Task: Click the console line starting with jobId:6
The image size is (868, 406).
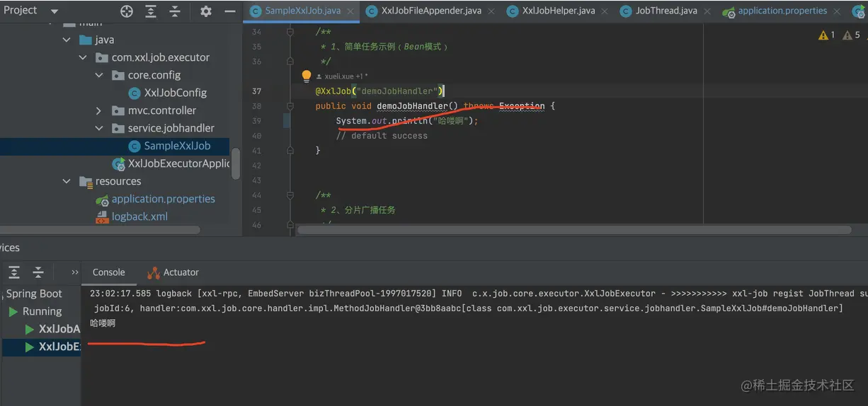Action: (468, 308)
